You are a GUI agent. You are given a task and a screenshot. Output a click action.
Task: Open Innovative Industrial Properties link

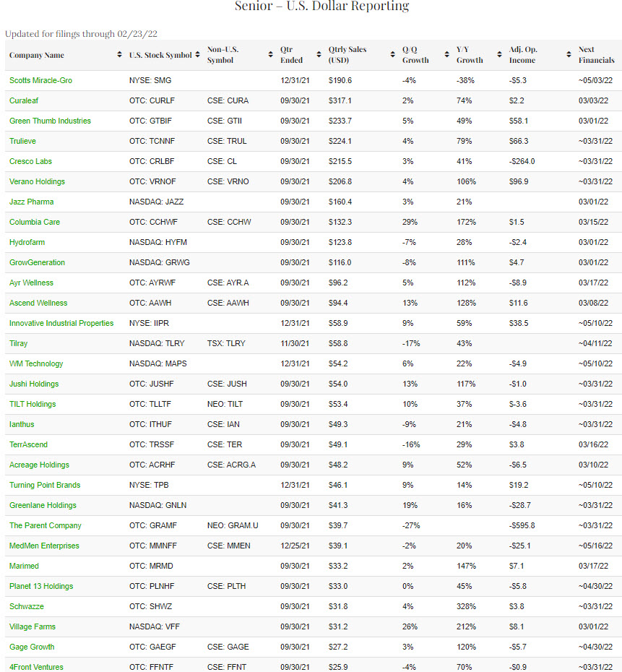point(61,323)
